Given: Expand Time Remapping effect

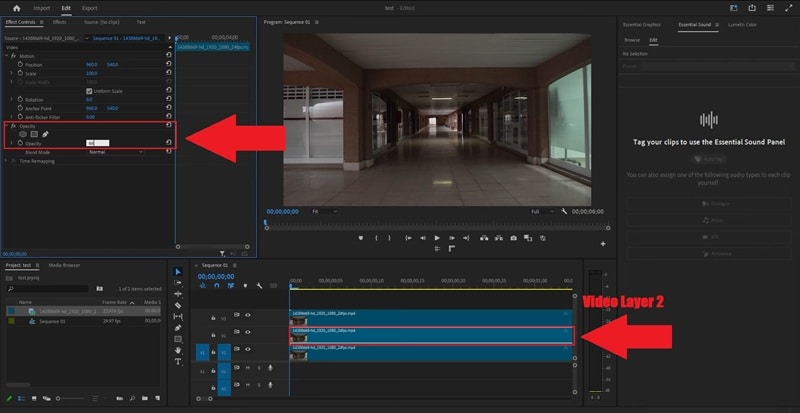Looking at the screenshot, I should coord(7,161).
